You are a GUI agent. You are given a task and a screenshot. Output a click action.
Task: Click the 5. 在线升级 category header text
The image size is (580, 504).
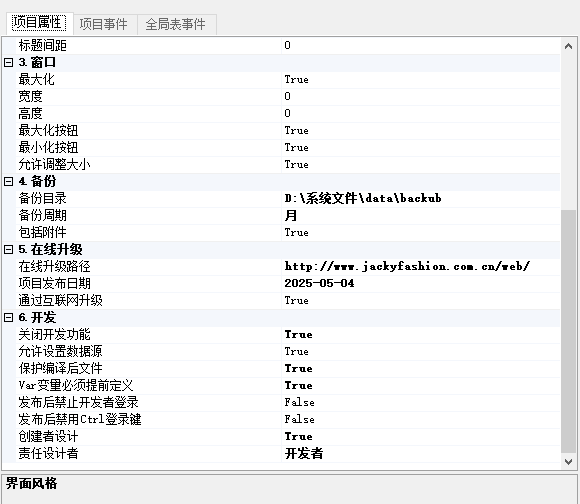(51, 250)
